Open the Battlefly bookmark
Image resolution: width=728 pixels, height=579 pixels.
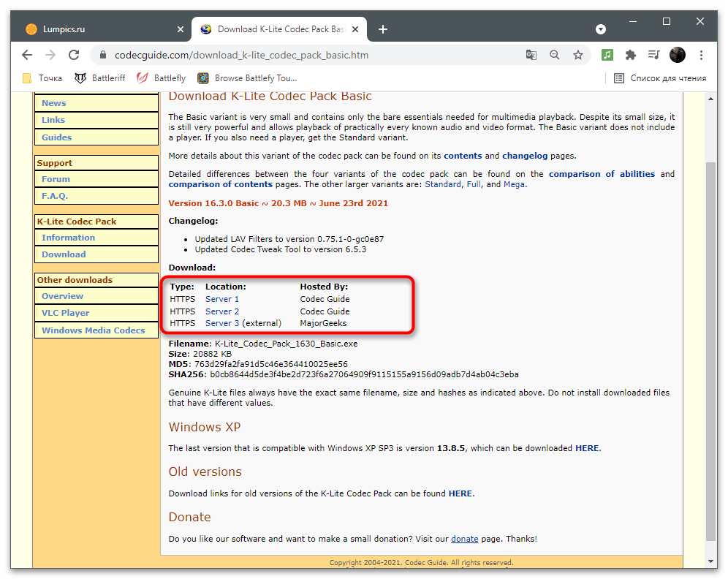point(161,78)
